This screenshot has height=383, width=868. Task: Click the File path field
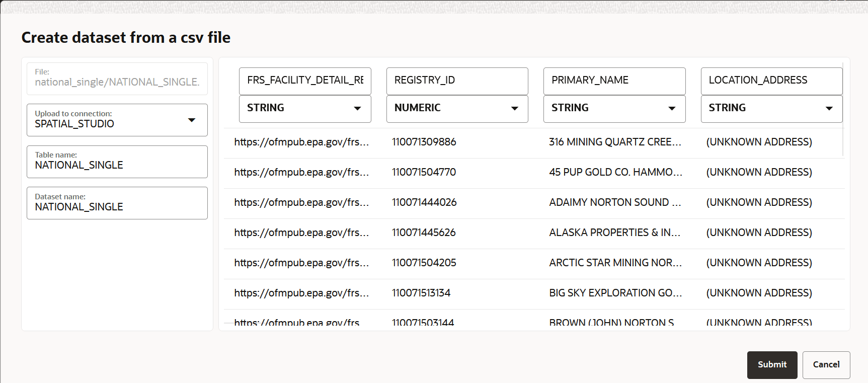(117, 79)
